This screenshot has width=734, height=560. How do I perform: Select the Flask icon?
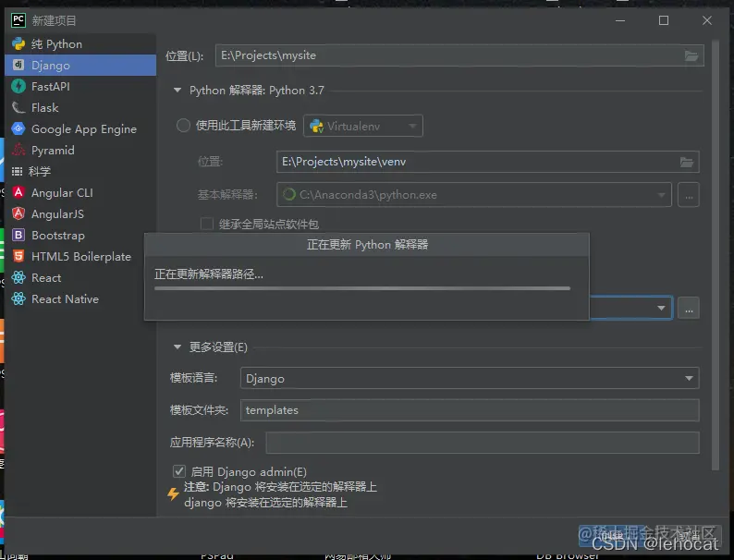(x=18, y=107)
